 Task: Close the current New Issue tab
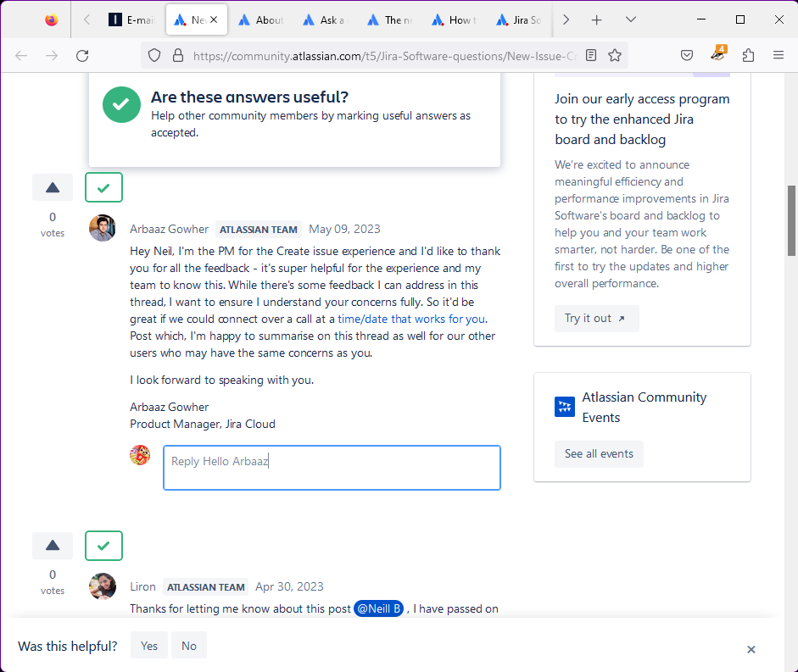point(214,19)
